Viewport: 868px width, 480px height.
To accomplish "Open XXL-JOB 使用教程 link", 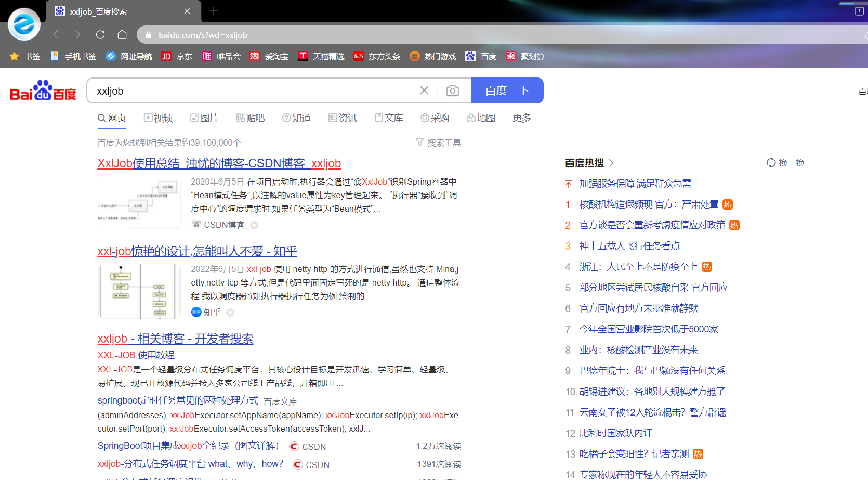I will pos(136,355).
